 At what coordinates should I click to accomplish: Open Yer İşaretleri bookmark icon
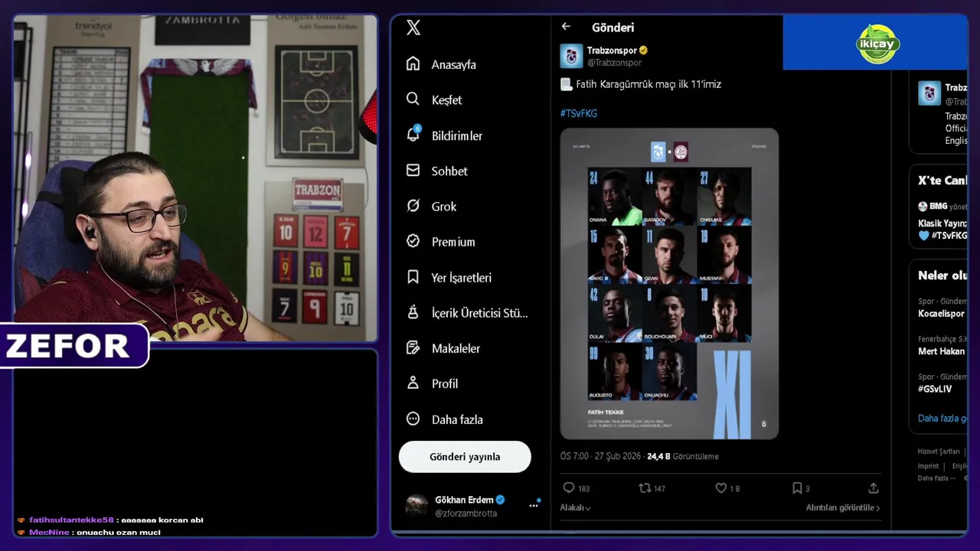pos(413,277)
